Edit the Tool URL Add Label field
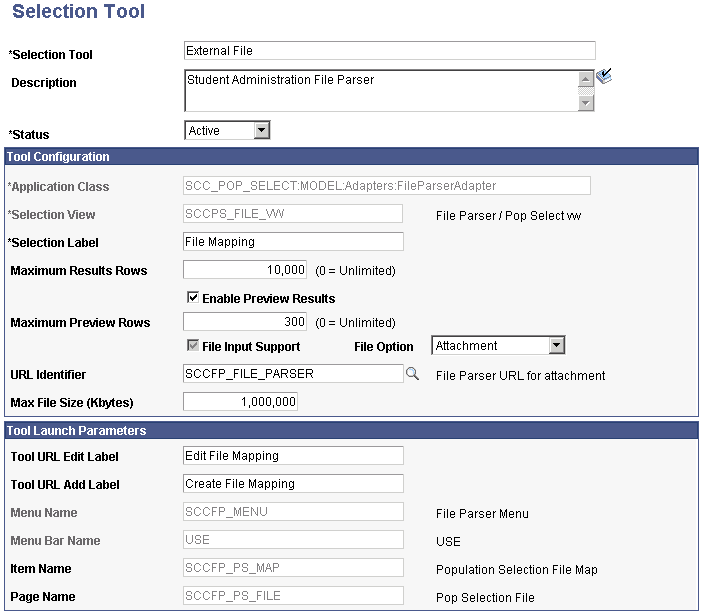Viewport: 706px width, 614px height. pyautogui.click(x=293, y=483)
